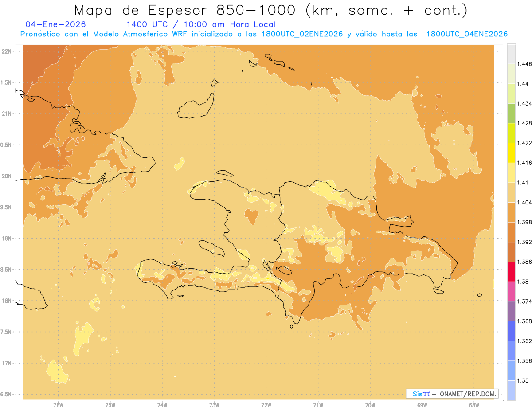Select the date label '04-Ene-2026'
Image resolution: width=532 pixels, height=411 pixels.
55,24
